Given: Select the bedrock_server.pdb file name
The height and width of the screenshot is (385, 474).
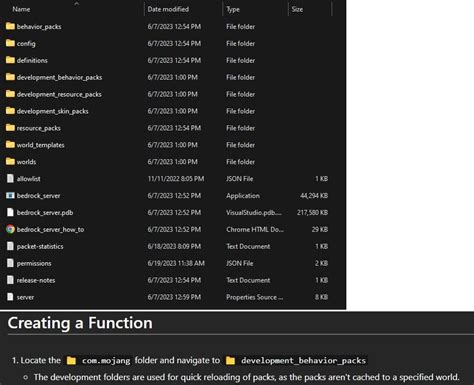Looking at the screenshot, I should coord(45,213).
